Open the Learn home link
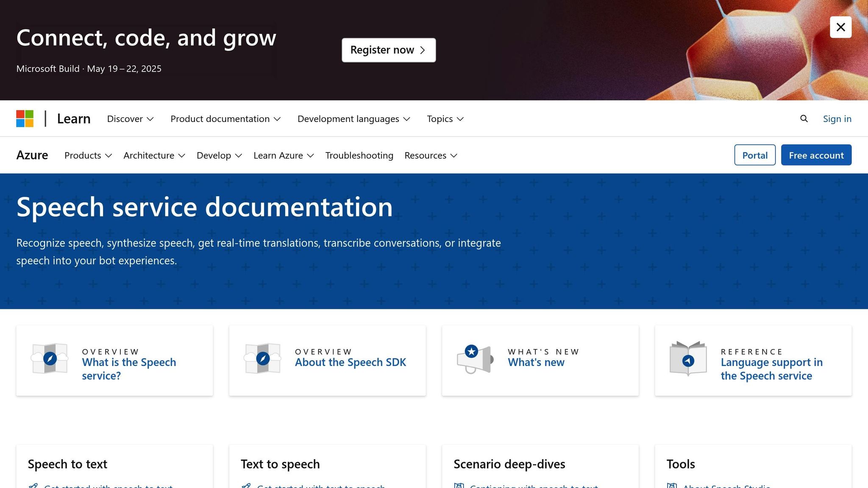868x488 pixels. [x=74, y=119]
